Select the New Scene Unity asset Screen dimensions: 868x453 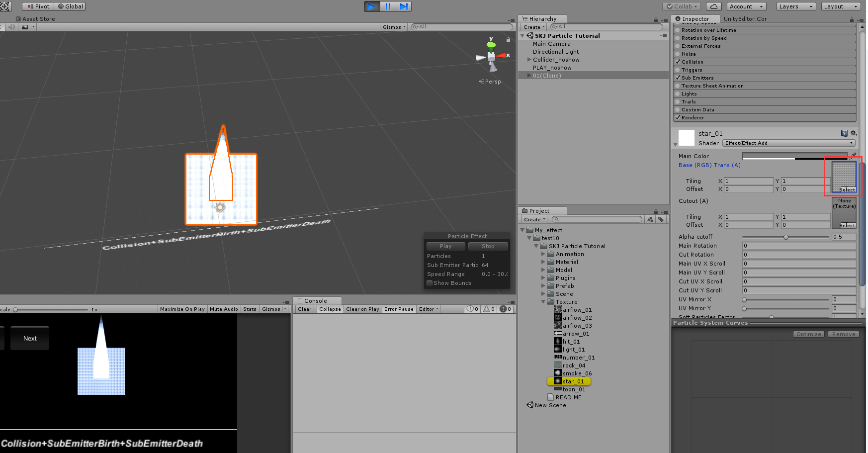point(546,405)
